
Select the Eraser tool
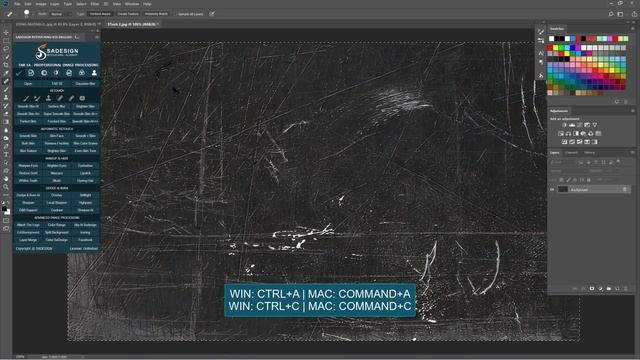(6, 114)
